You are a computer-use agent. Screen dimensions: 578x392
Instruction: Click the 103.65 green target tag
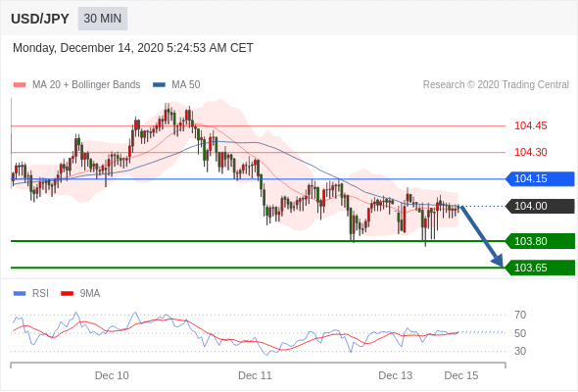click(x=540, y=268)
